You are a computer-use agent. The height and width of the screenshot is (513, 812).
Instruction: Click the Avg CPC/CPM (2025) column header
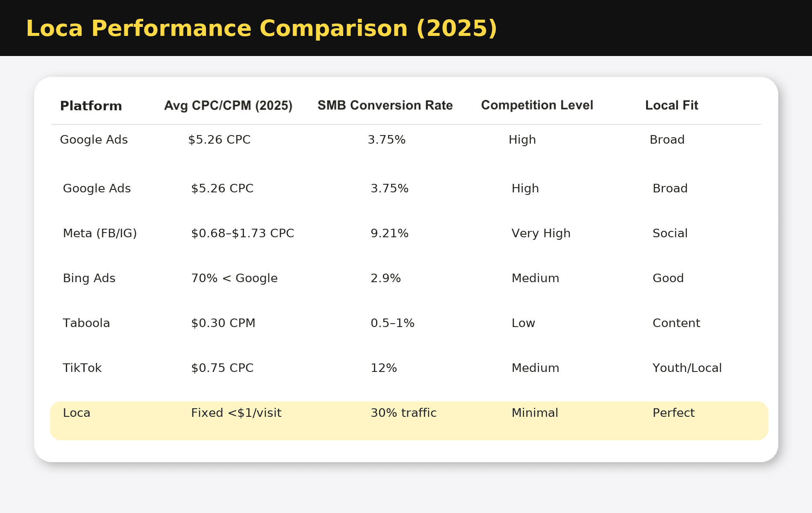(x=228, y=106)
